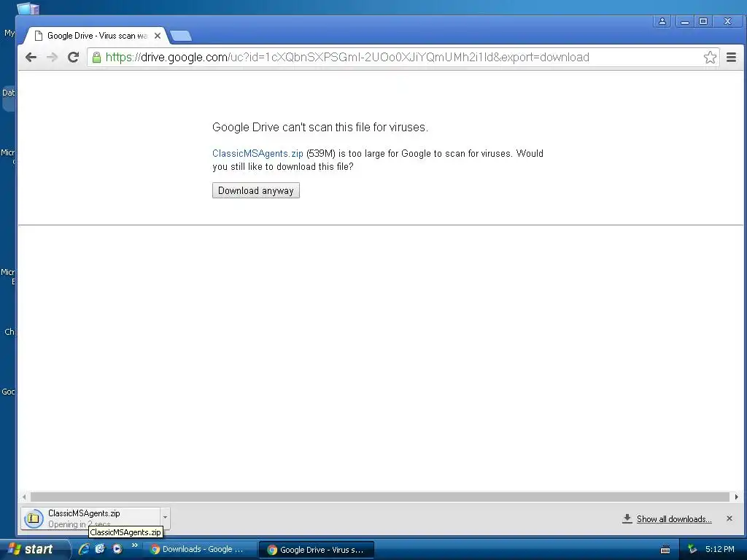Open the Chrome hamburger menu
Viewport: 747px width, 560px height.
click(x=731, y=58)
